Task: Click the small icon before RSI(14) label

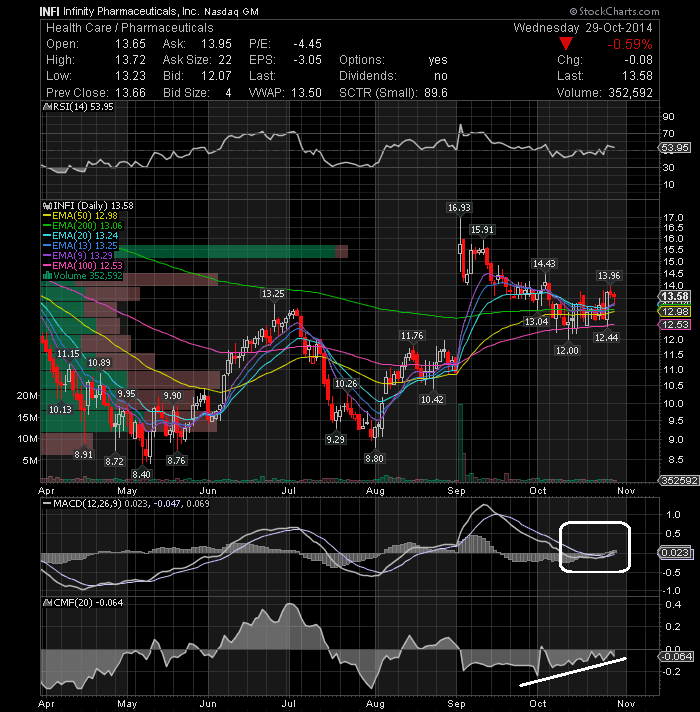Action: (x=47, y=107)
